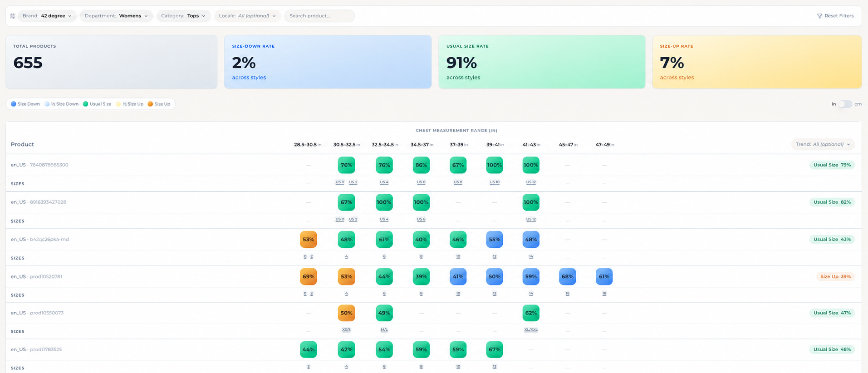This screenshot has height=373, width=868.
Task: Click the Reset Filters text link
Action: point(839,16)
